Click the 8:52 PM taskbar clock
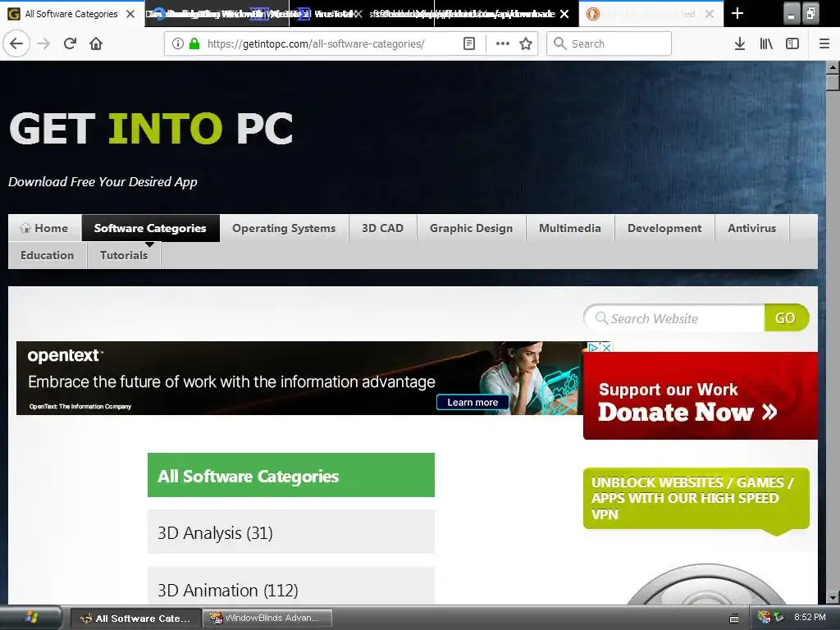The image size is (840, 630). (810, 617)
